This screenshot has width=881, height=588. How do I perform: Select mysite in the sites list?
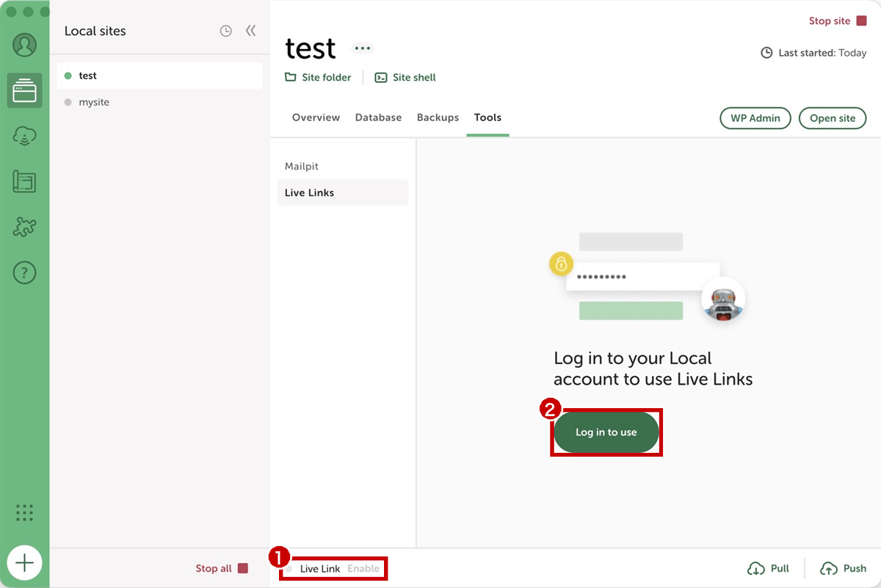tap(160, 102)
